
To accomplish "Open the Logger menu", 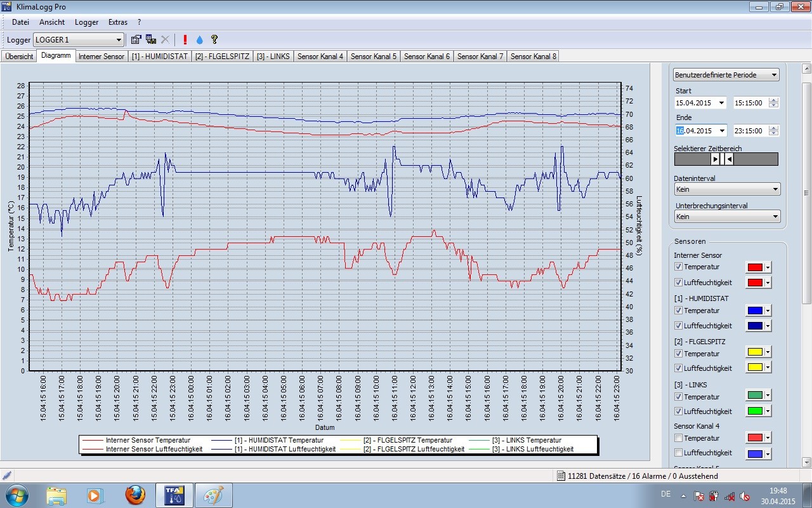I will coord(87,22).
